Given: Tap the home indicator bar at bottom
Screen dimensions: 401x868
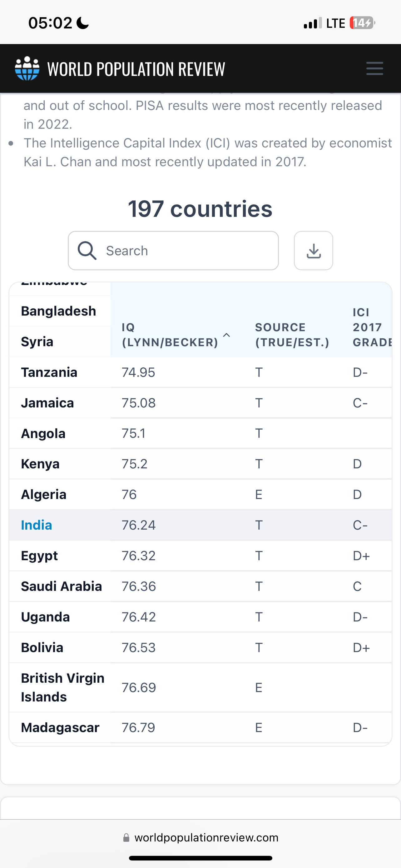Looking at the screenshot, I should coord(201,858).
